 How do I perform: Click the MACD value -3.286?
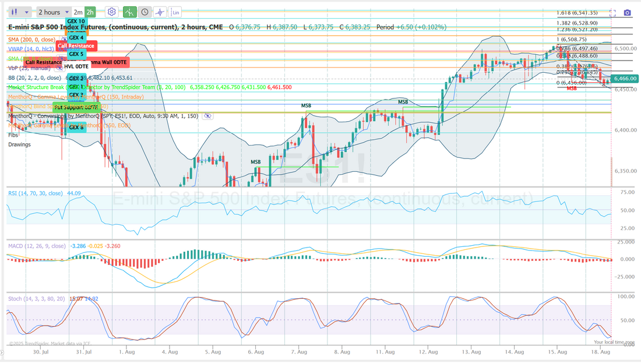[x=78, y=246]
